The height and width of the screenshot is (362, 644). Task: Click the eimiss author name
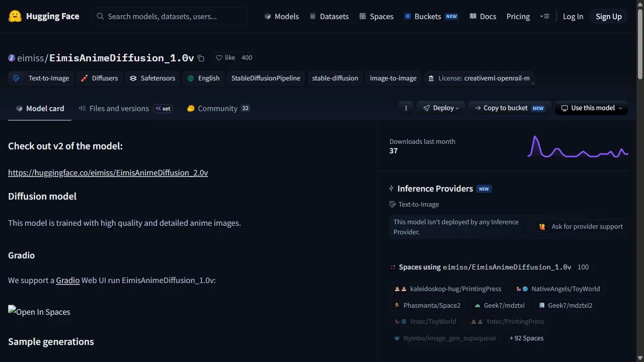(31, 58)
